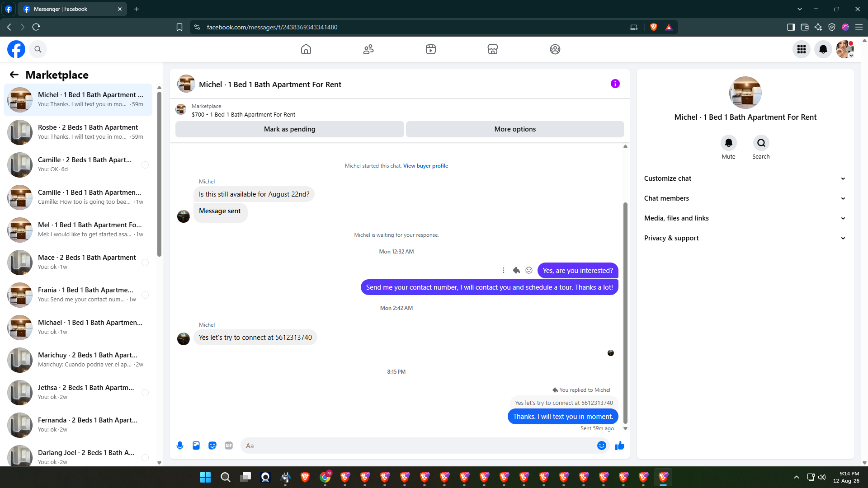Bookmark this page icon
Screen dimensions: 868x488
tap(179, 27)
